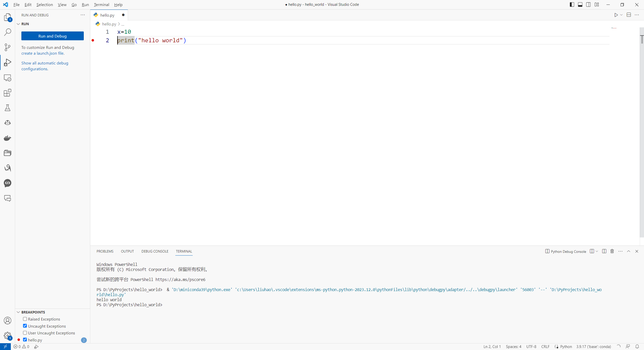644x350 pixels.
Task: Kill terminal with trash icon
Action: pyautogui.click(x=612, y=251)
